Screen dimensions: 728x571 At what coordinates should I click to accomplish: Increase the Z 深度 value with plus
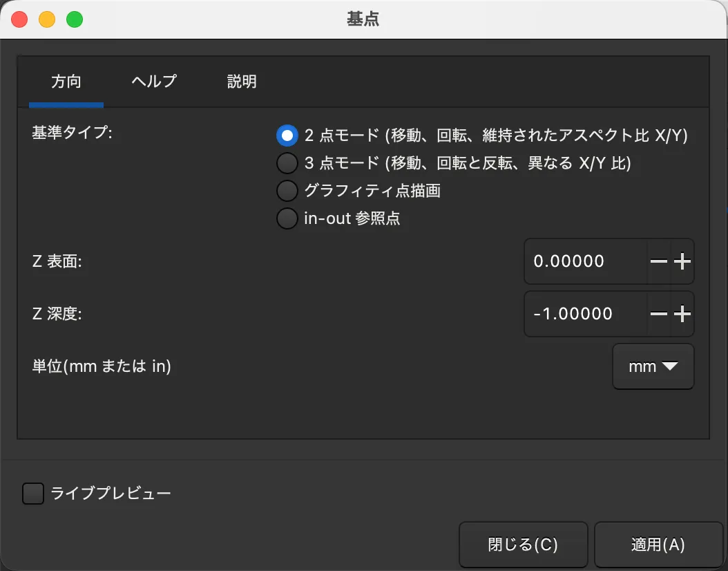(683, 314)
